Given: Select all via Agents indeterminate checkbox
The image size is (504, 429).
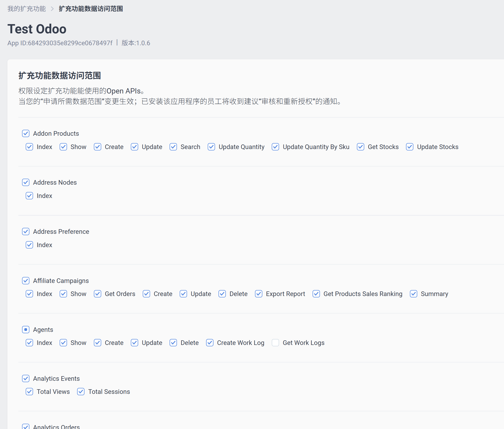Looking at the screenshot, I should [x=26, y=330].
